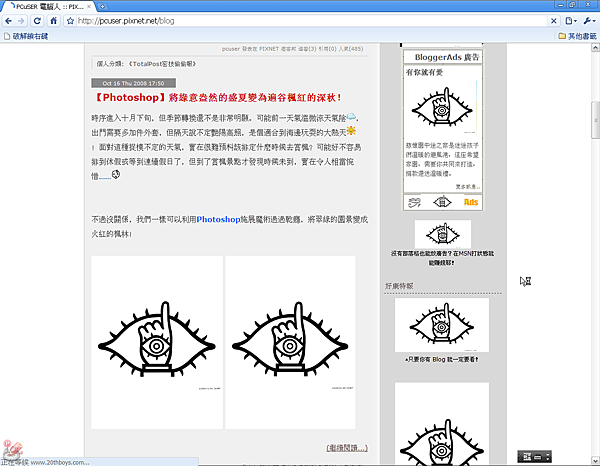Go forward with the Forward arrow

click(x=21, y=21)
